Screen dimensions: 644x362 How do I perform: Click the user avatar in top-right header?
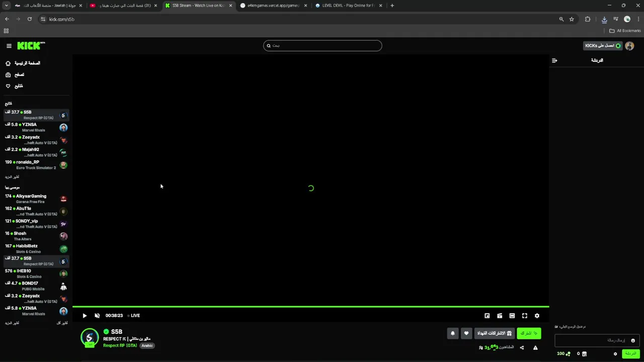point(629,46)
